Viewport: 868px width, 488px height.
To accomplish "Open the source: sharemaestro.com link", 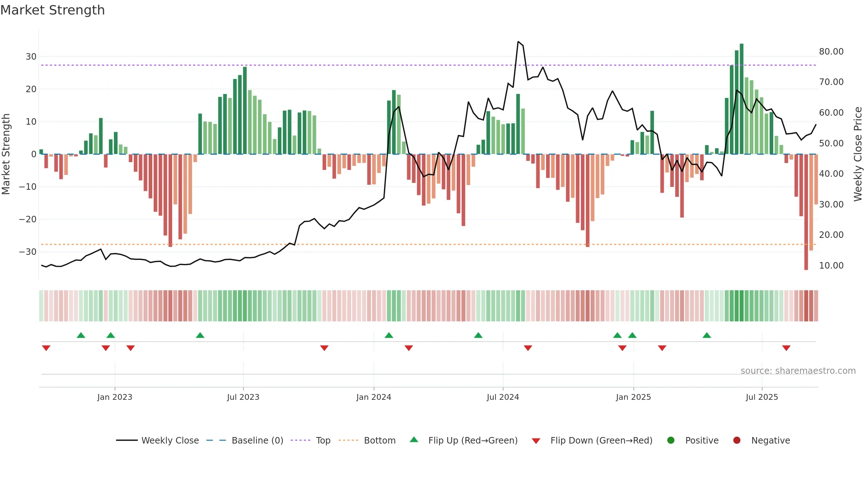I will pyautogui.click(x=798, y=371).
